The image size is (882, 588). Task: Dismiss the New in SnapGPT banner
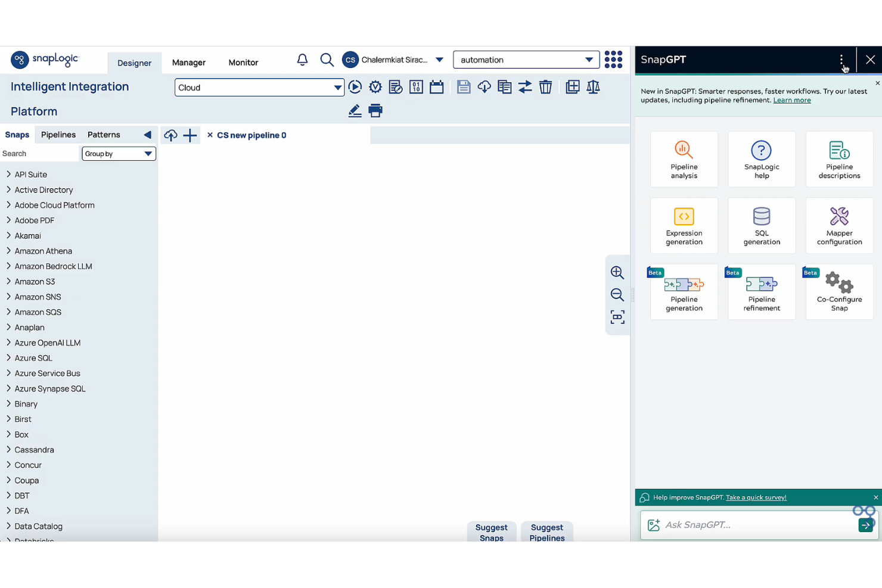coord(877,83)
